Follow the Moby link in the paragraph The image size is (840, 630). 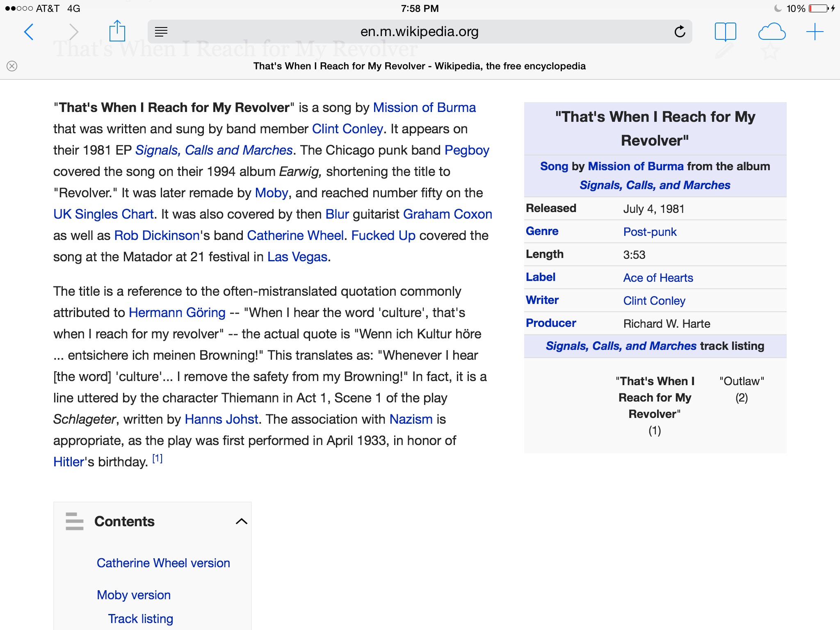pos(272,193)
